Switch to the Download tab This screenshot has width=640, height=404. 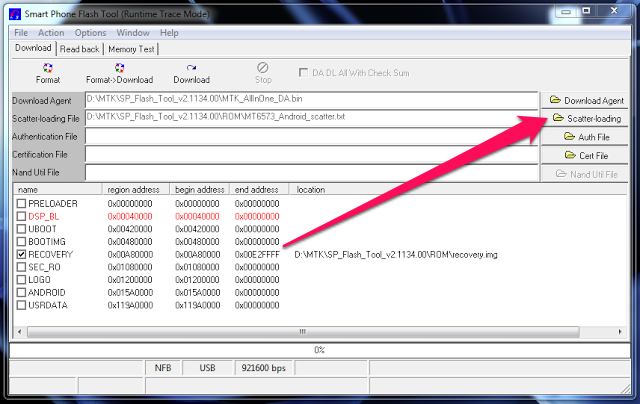tap(33, 48)
